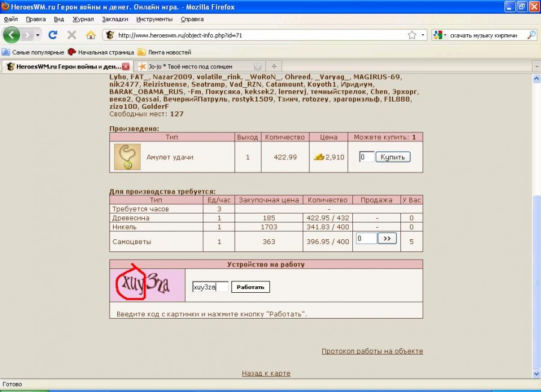Viewport: 541px width, 392px height.
Task: Click the gold coins price icon
Action: pos(319,157)
